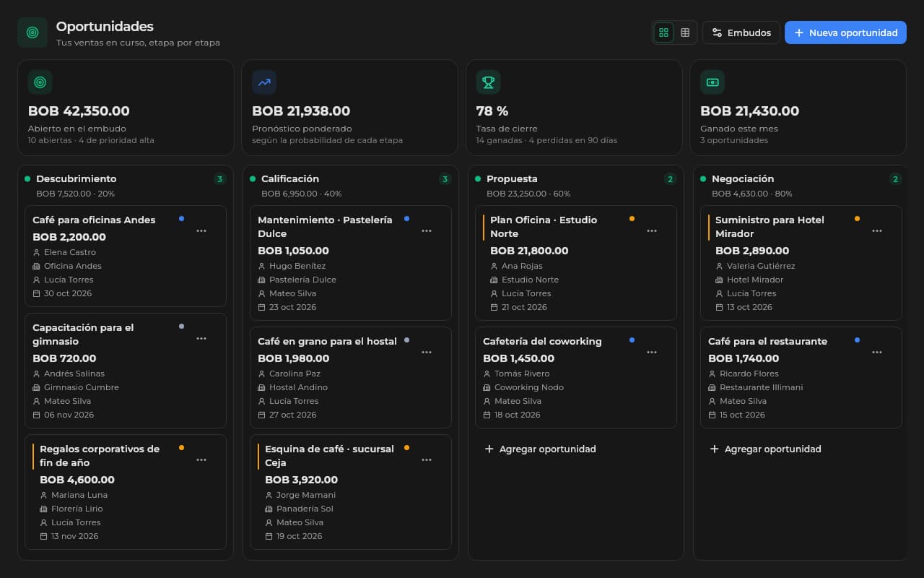Click the calendar icon beside 27 oct 2026
The image size is (924, 578).
pyautogui.click(x=261, y=415)
